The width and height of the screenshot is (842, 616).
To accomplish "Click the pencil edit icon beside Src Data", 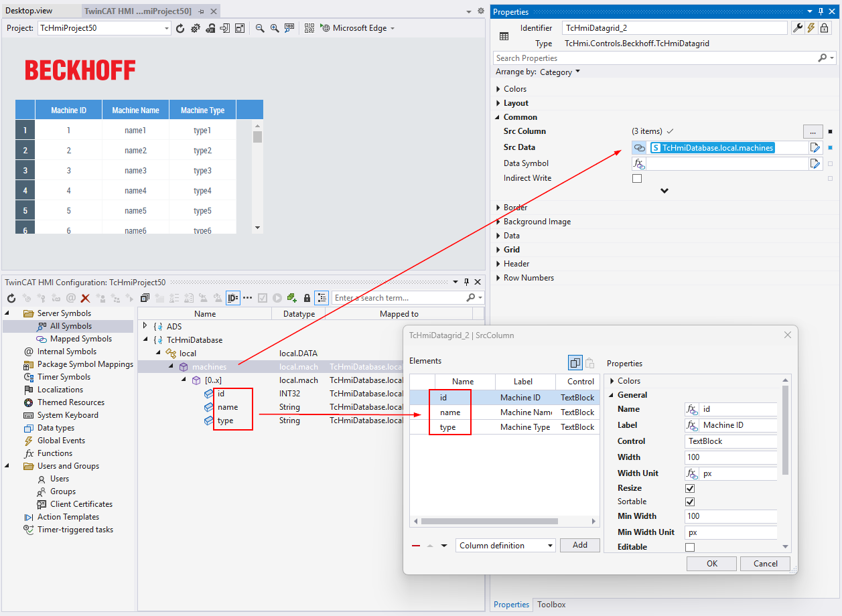I will tap(815, 148).
